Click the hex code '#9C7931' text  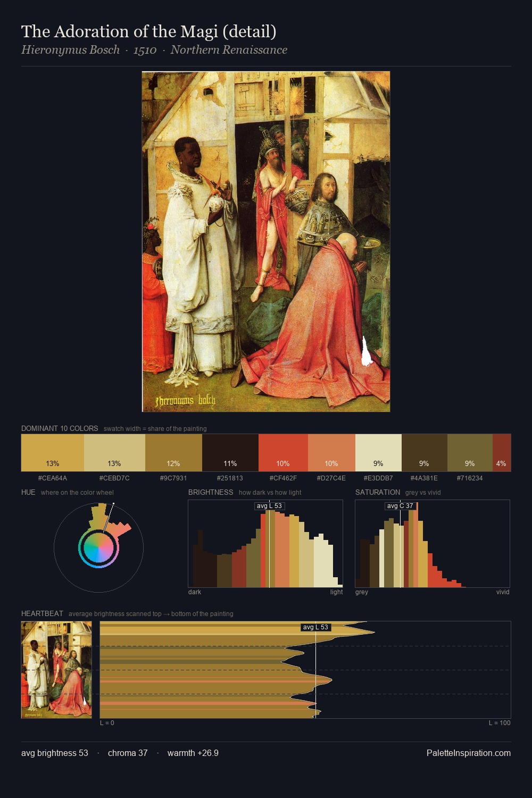pyautogui.click(x=173, y=478)
